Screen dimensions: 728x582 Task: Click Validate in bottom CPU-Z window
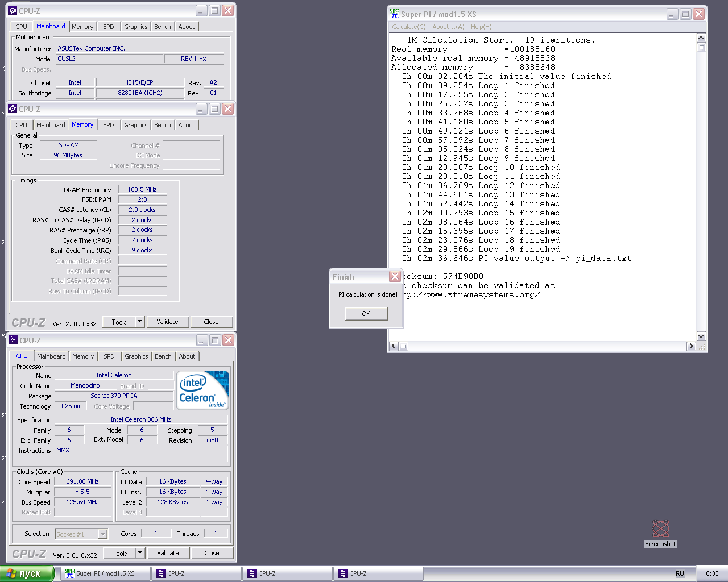[168, 553]
